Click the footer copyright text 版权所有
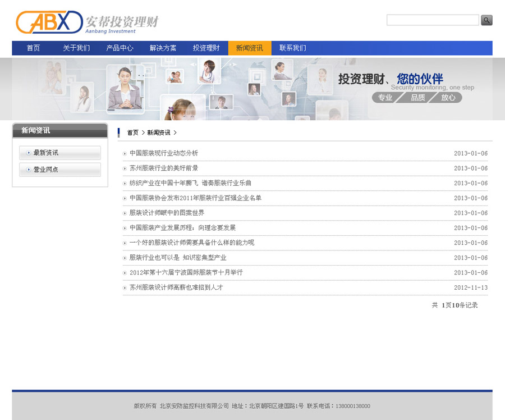The width and height of the screenshot is (505, 420). click(x=145, y=406)
